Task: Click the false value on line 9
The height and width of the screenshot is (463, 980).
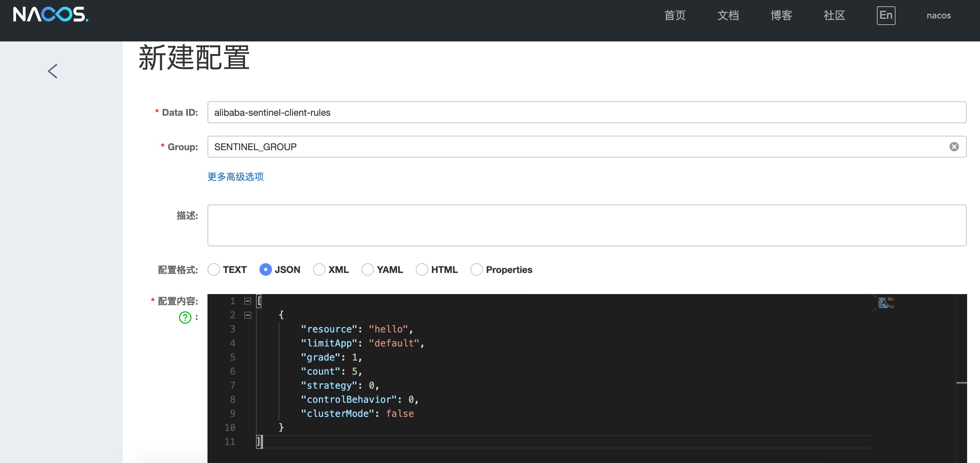Action: coord(400,414)
